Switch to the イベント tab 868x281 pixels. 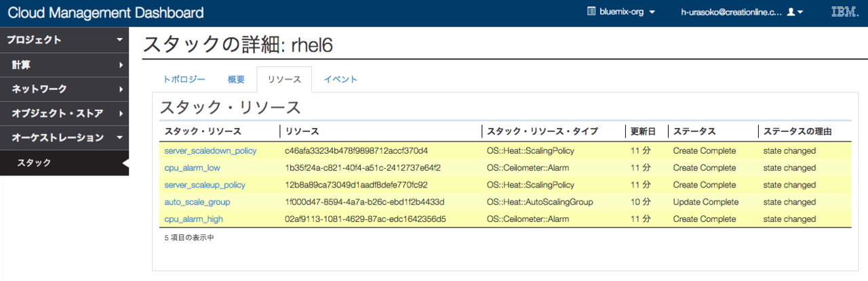340,79
